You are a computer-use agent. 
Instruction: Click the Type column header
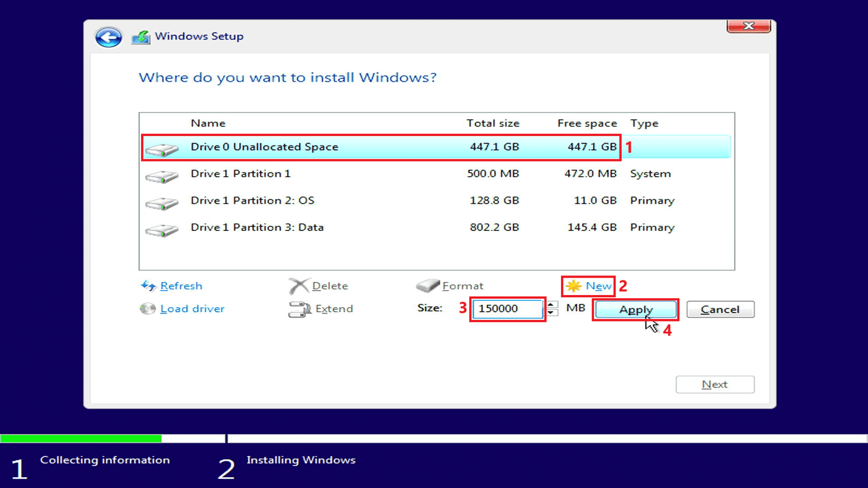644,124
